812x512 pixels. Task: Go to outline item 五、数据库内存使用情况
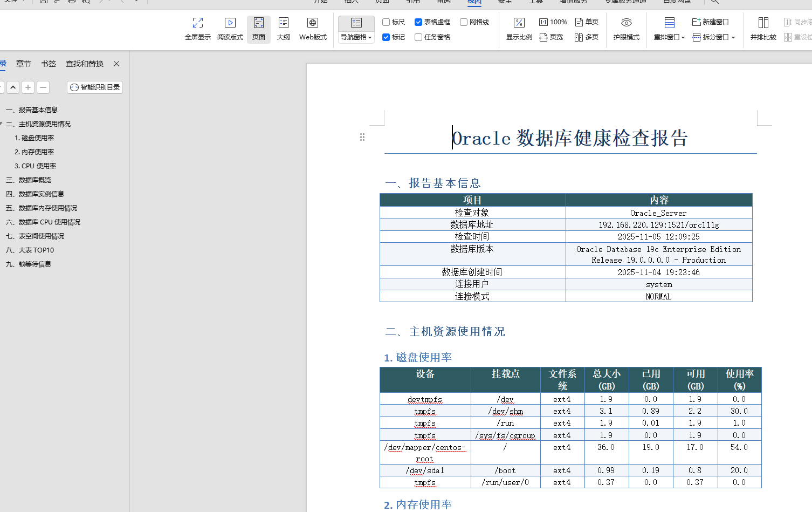[x=42, y=208]
